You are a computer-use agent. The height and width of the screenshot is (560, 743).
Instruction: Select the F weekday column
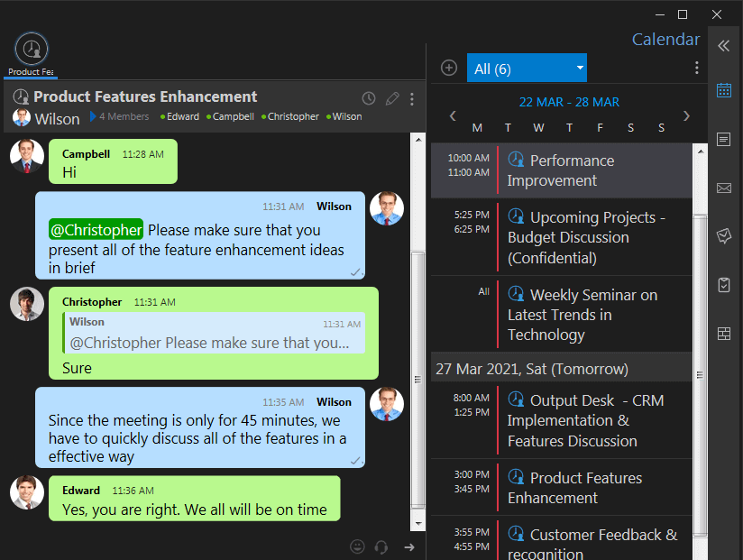coord(600,128)
